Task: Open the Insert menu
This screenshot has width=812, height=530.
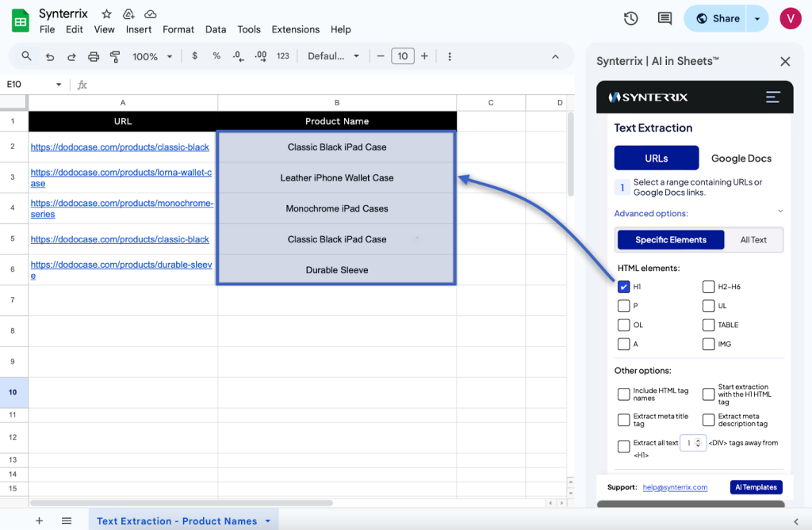Action: tap(138, 29)
